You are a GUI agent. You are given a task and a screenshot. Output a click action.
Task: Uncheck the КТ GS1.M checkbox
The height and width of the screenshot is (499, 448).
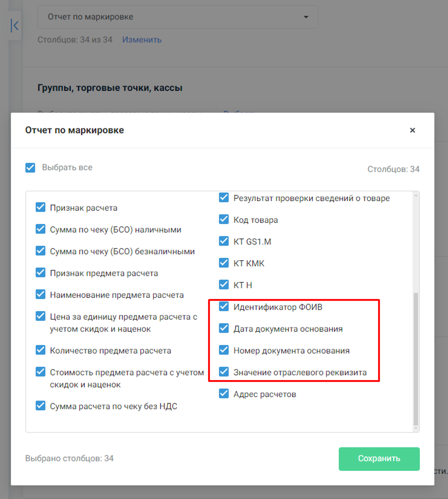click(224, 241)
